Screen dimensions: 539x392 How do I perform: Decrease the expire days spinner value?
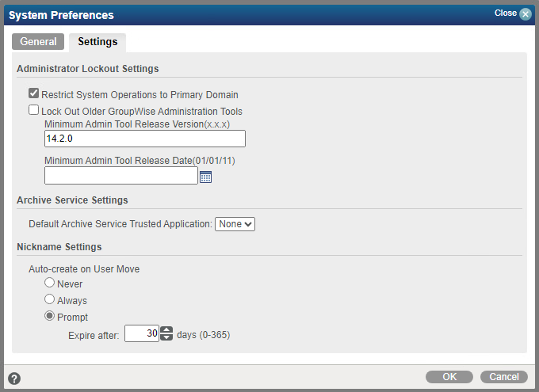[166, 338]
